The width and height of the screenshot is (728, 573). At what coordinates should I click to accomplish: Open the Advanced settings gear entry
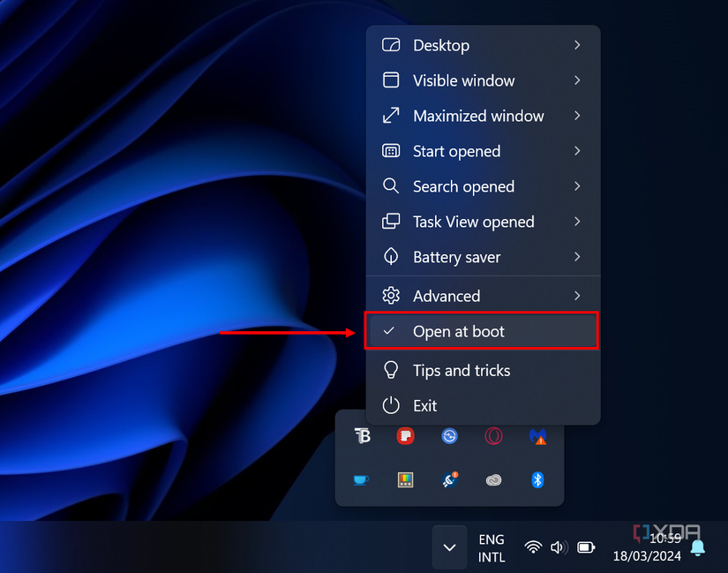[x=447, y=296]
